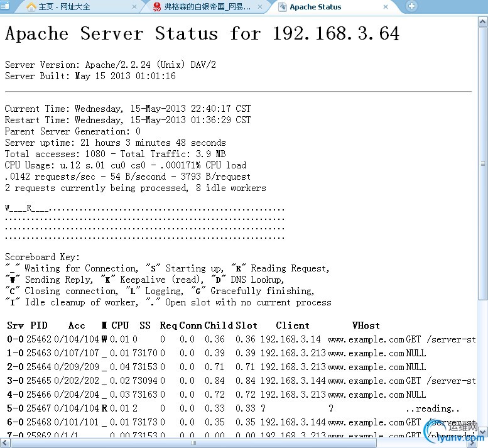Click PID 25466 in row 4-0
Viewport: 488px width, 448px height.
38,395
